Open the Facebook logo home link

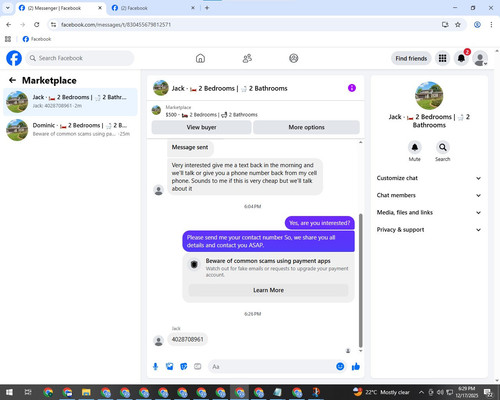(x=14, y=58)
